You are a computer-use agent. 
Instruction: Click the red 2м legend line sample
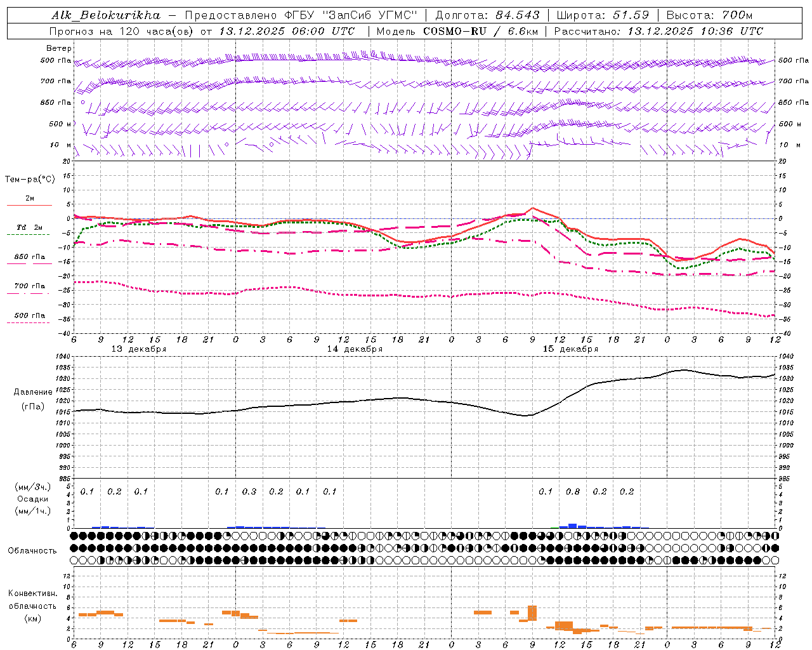(30, 205)
